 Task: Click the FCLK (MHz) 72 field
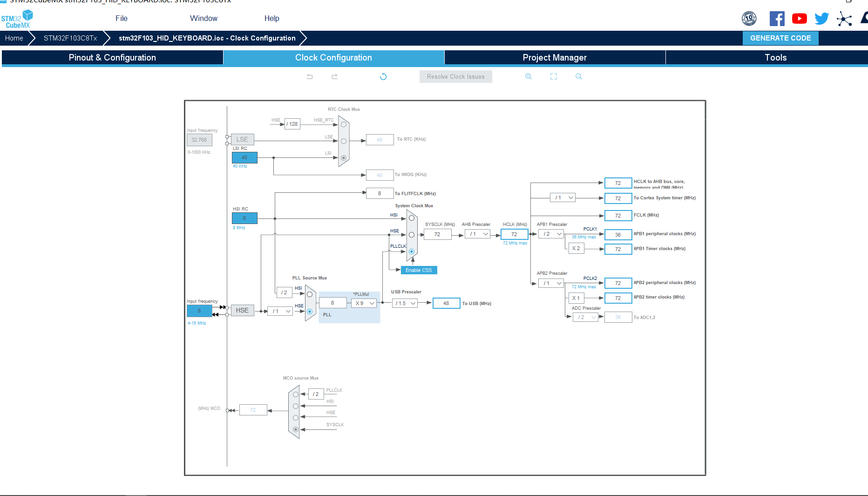pos(618,216)
